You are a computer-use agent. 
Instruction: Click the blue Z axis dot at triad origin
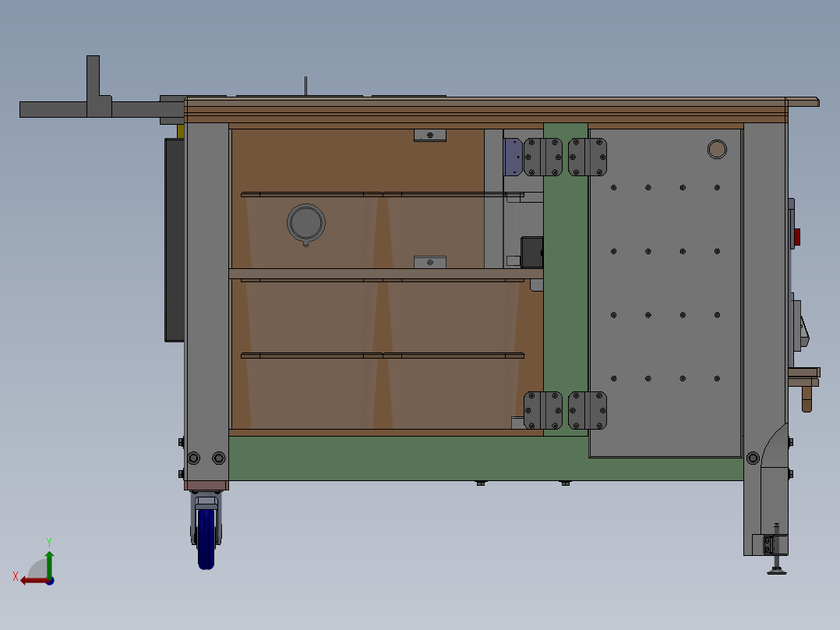(50, 581)
